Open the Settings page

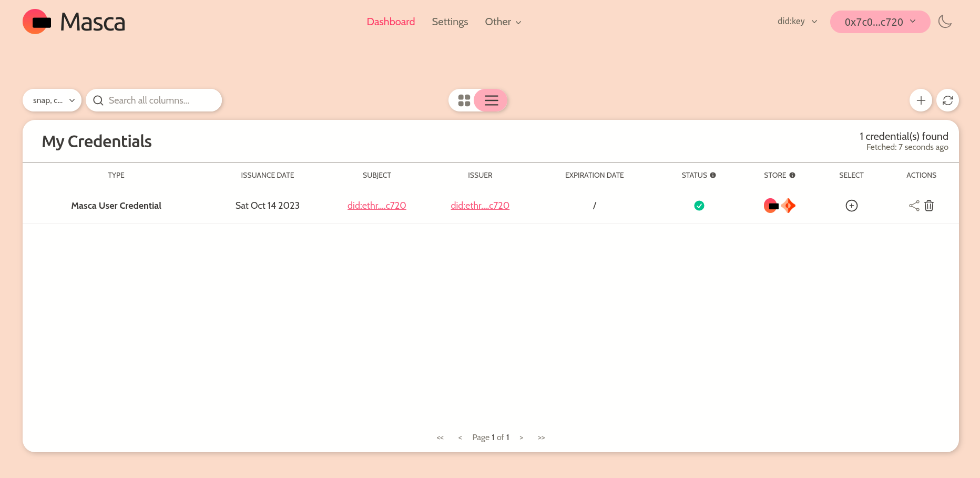pos(450,22)
